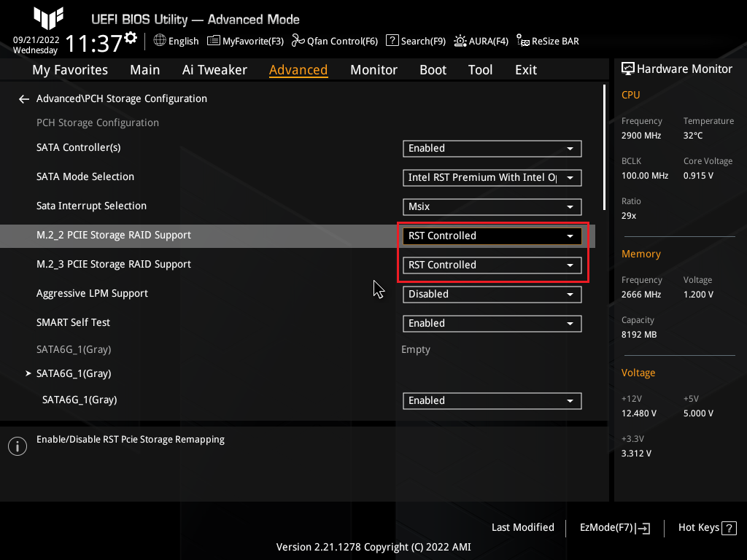
Task: Select the SMART Self Test label
Action: (73, 322)
